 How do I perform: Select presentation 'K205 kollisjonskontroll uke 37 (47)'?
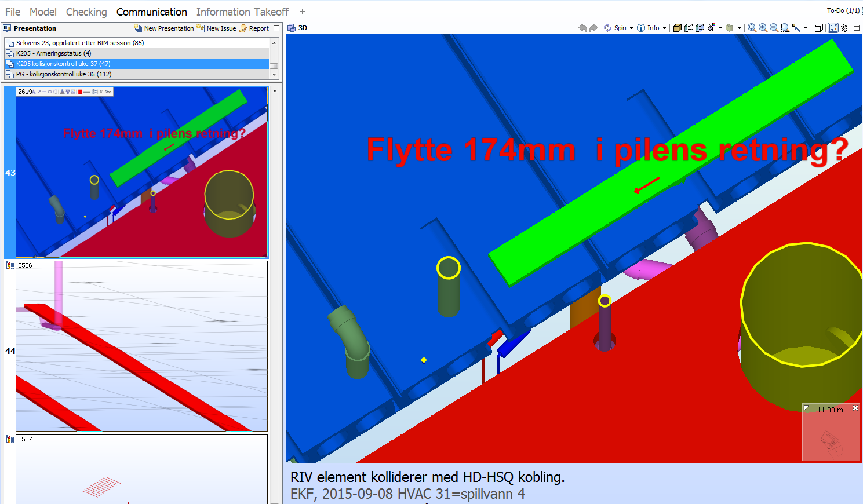click(x=137, y=64)
